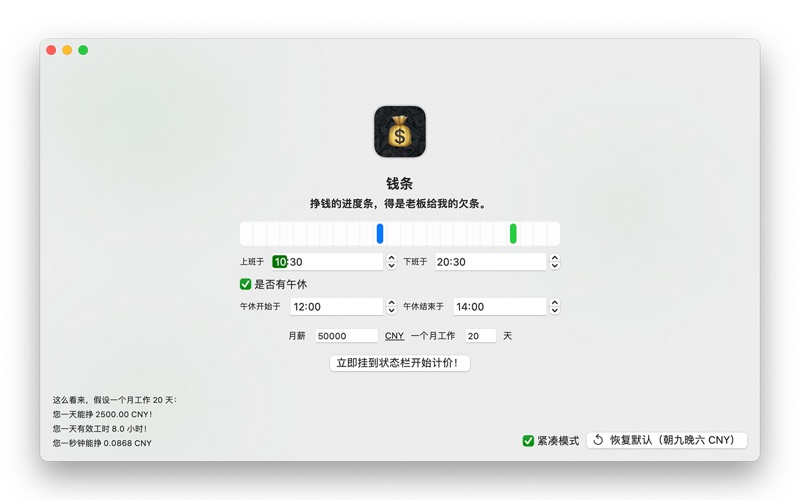Open the CNY currency selector

tap(394, 336)
